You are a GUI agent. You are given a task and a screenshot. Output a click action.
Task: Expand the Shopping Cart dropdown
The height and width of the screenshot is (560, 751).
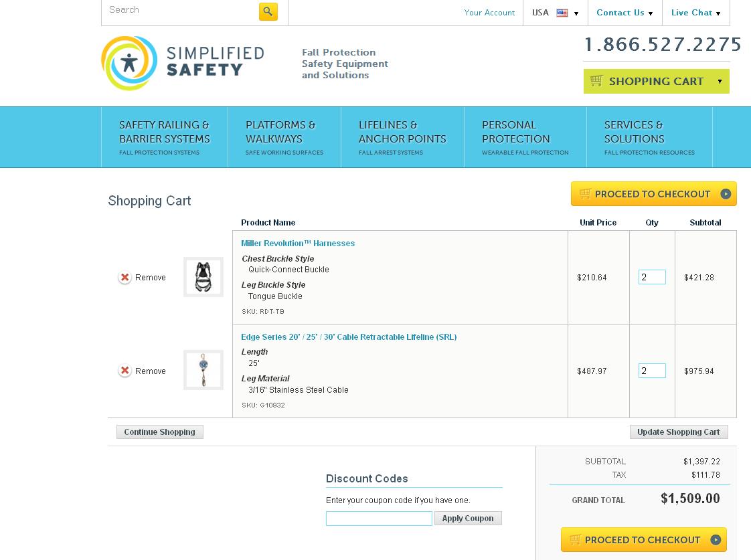pyautogui.click(x=720, y=82)
